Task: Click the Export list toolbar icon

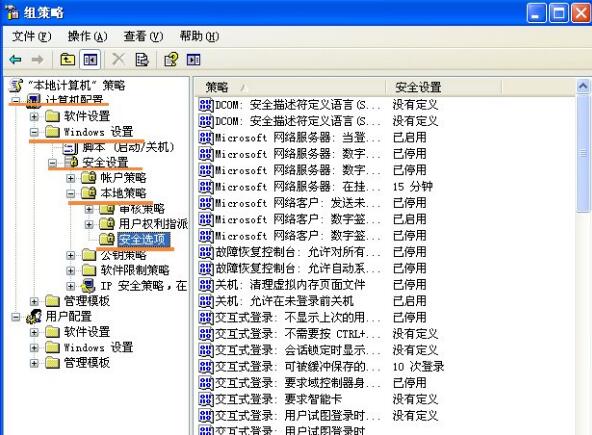Action: (x=142, y=60)
